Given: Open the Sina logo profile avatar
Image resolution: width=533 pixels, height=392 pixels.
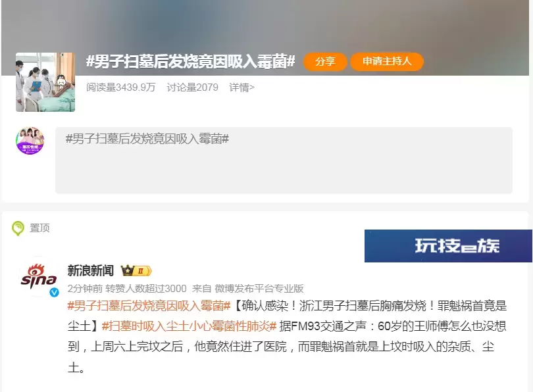Looking at the screenshot, I should pyautogui.click(x=38, y=276).
